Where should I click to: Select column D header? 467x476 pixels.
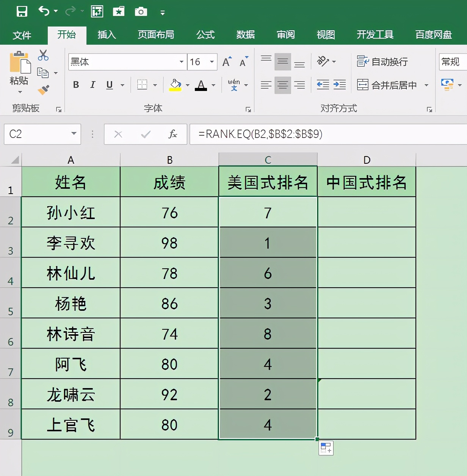tap(367, 160)
